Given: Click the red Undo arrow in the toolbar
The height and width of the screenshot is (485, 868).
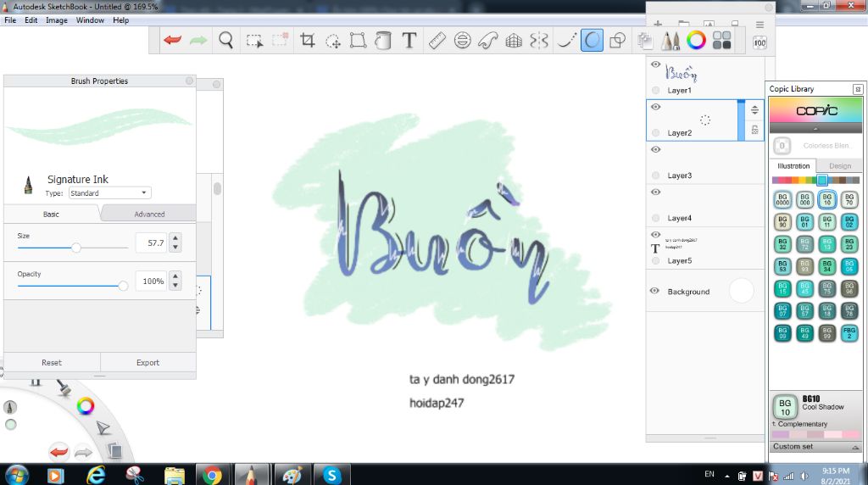Looking at the screenshot, I should coord(173,41).
